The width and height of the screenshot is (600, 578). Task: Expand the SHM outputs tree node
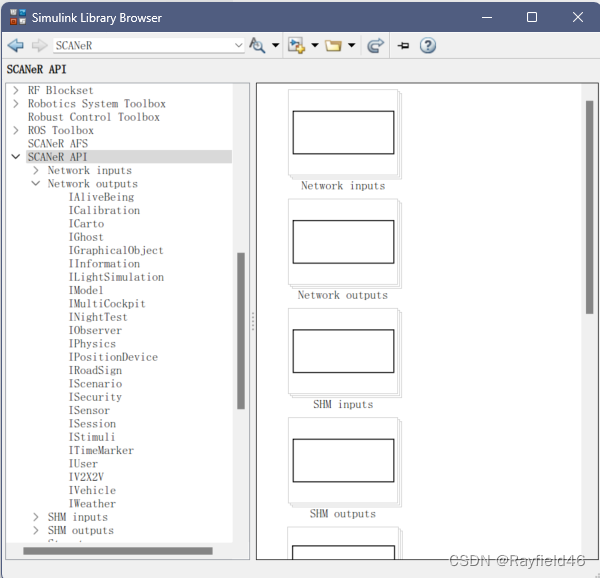[x=36, y=531]
